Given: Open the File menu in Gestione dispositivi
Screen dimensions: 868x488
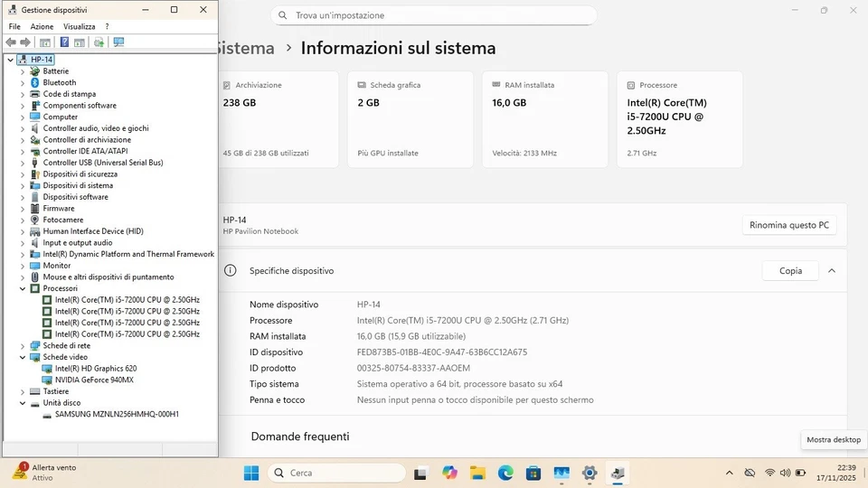Looking at the screenshot, I should coord(14,26).
